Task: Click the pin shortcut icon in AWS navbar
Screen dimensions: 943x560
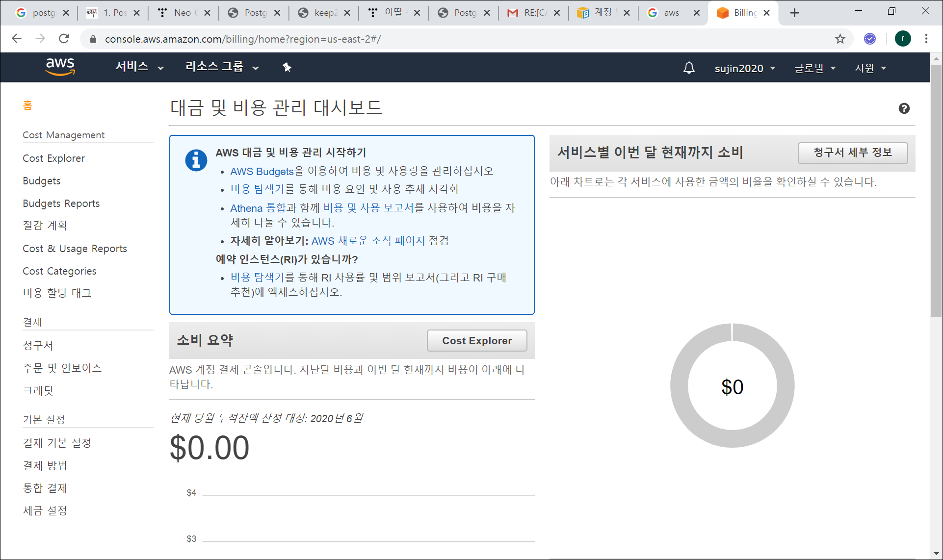Action: point(287,68)
